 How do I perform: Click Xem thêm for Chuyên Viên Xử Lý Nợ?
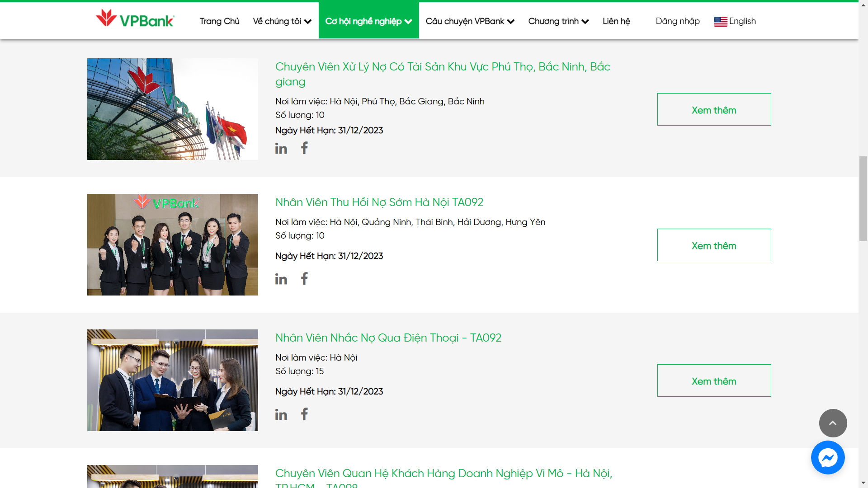coord(714,109)
